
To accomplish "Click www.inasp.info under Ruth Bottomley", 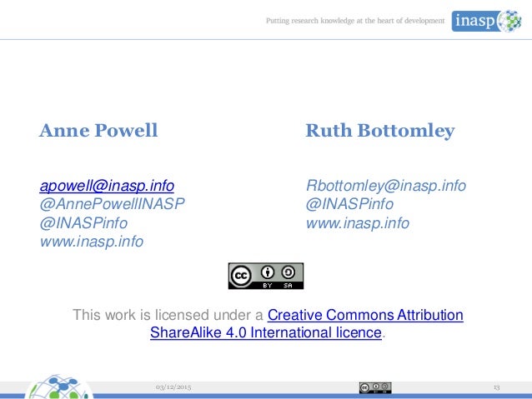I will [x=358, y=223].
